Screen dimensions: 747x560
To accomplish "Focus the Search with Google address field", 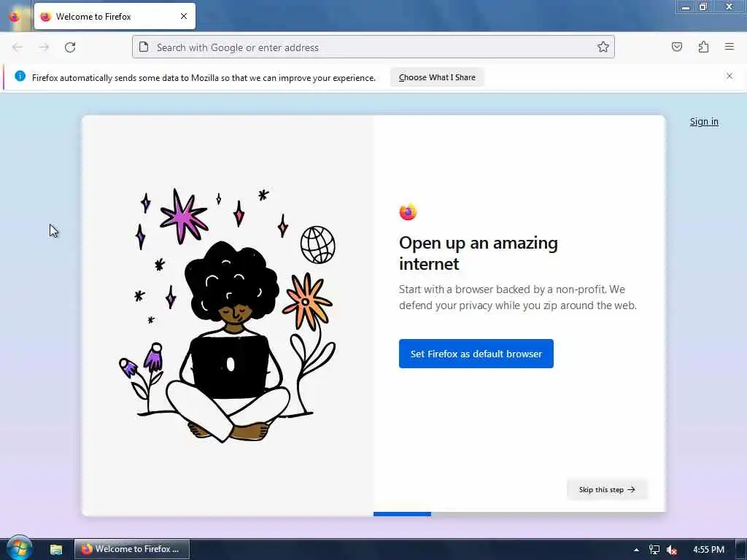I will (373, 47).
